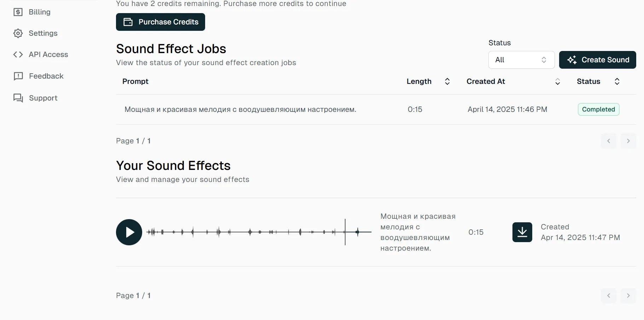Click the Feedback message icon
The image size is (644, 320).
pos(18,76)
